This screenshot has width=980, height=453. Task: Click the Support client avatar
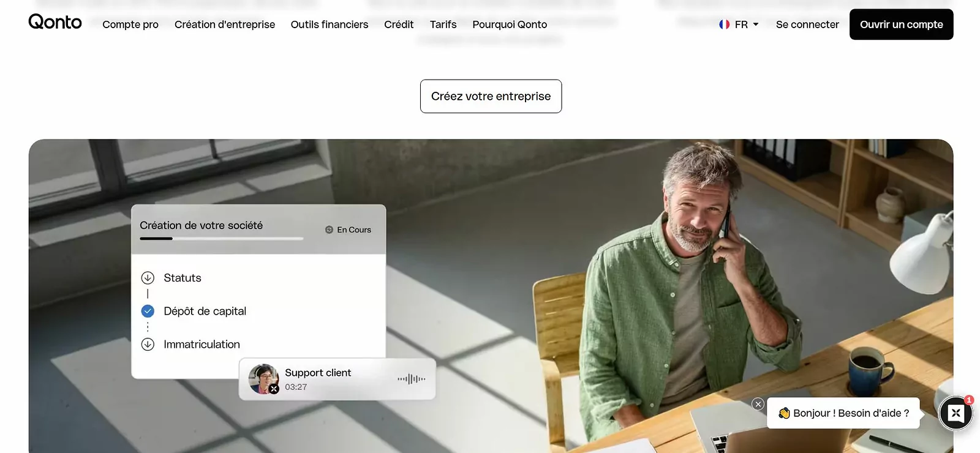coord(264,379)
